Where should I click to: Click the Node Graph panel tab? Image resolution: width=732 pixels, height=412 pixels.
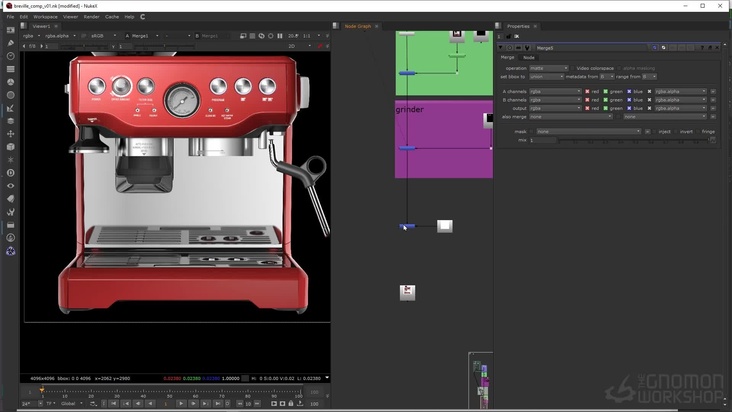(357, 26)
